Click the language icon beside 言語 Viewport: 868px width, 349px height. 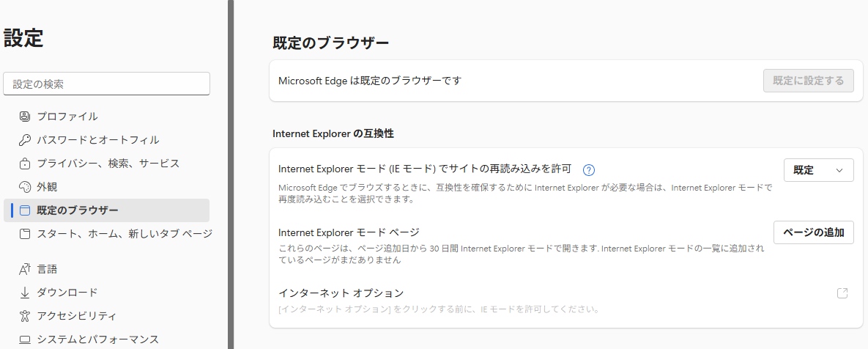click(25, 269)
